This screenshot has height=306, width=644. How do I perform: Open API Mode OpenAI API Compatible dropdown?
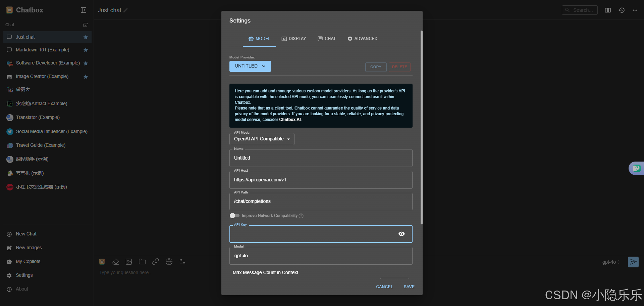(x=262, y=139)
